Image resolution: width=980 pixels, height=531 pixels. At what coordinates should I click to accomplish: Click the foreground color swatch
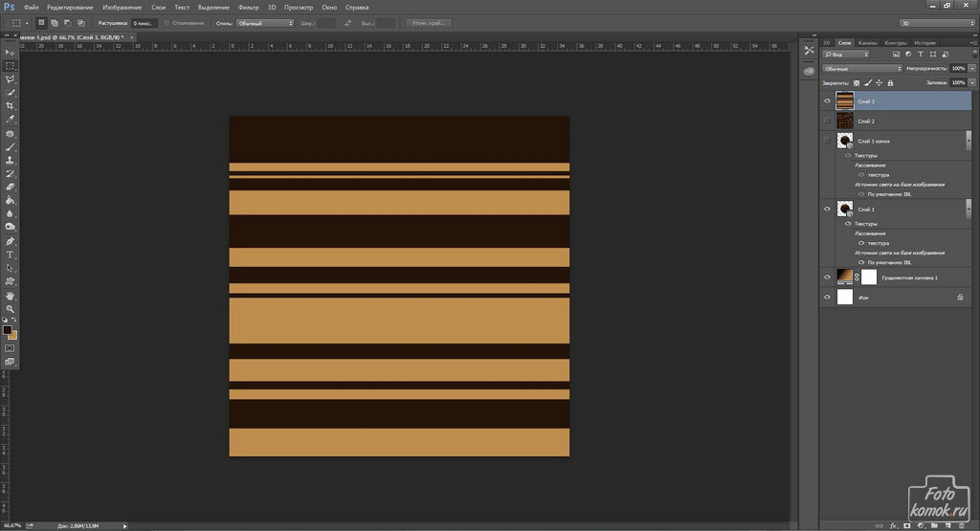[x=7, y=329]
